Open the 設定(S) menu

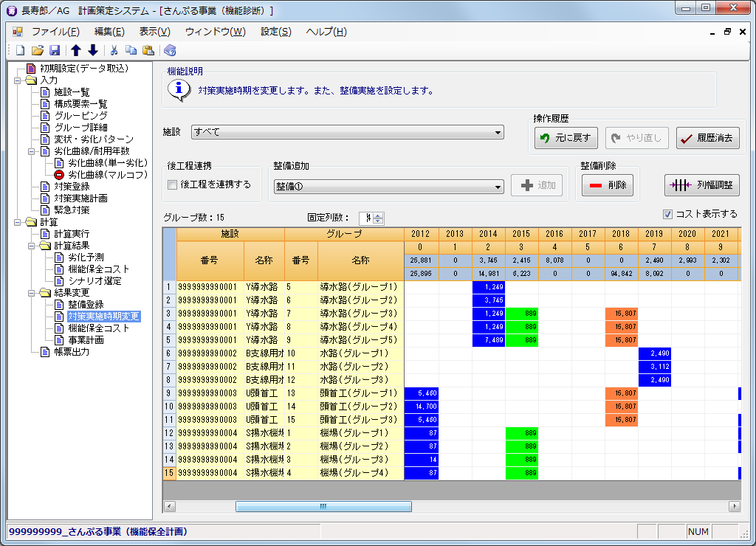(x=275, y=32)
